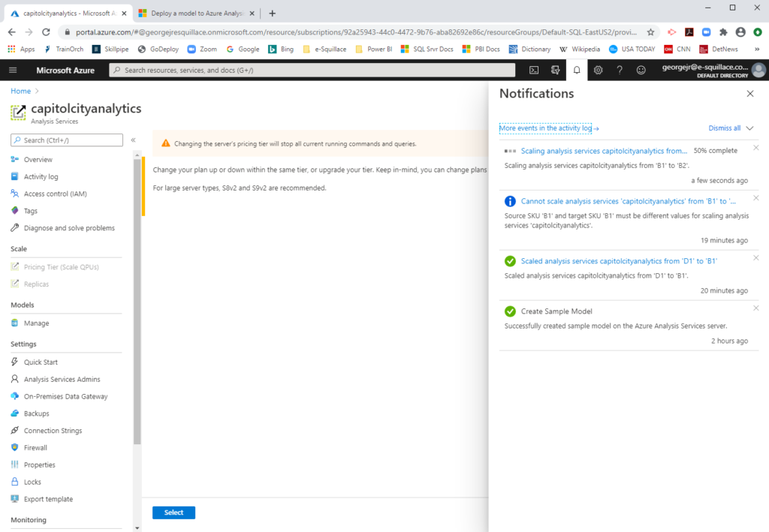
Task: Open the portal hamburger menu
Action: pyautogui.click(x=12, y=70)
